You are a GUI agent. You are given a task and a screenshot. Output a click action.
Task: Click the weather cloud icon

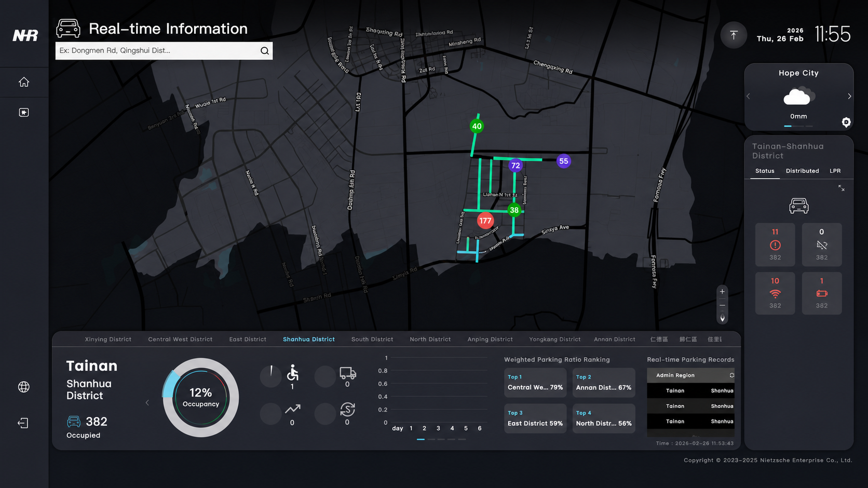point(799,97)
